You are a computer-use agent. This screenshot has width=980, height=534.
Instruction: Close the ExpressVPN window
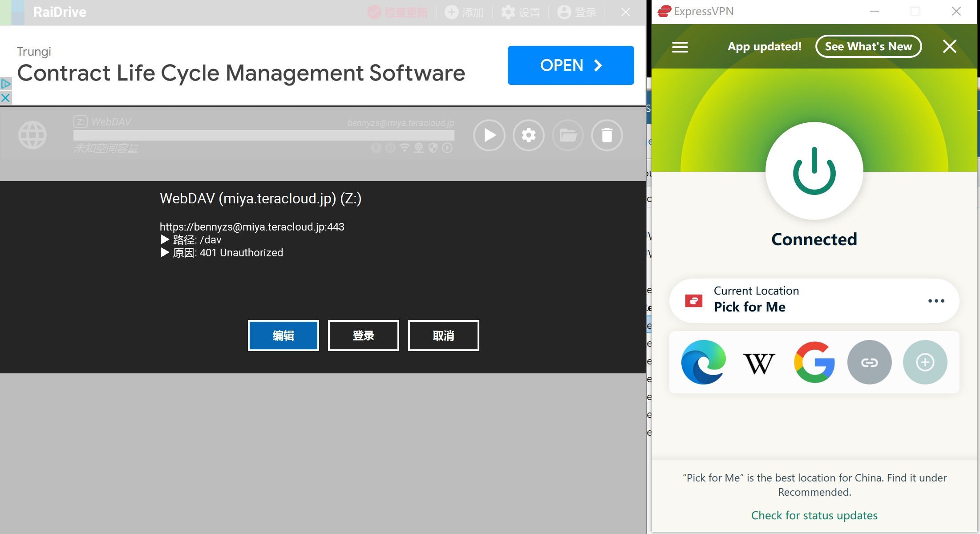(x=956, y=12)
